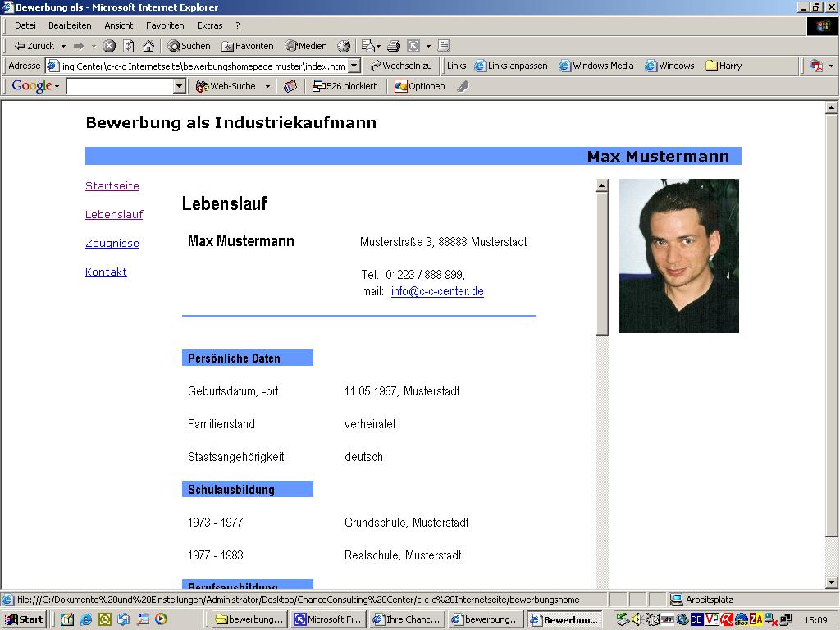Refresh the page with the Aktualisieren icon
This screenshot has width=840, height=630.
pos(127,46)
